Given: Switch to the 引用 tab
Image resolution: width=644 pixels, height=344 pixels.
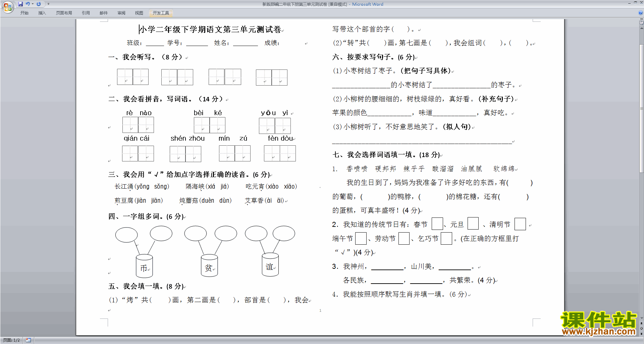Looking at the screenshot, I should 86,13.
